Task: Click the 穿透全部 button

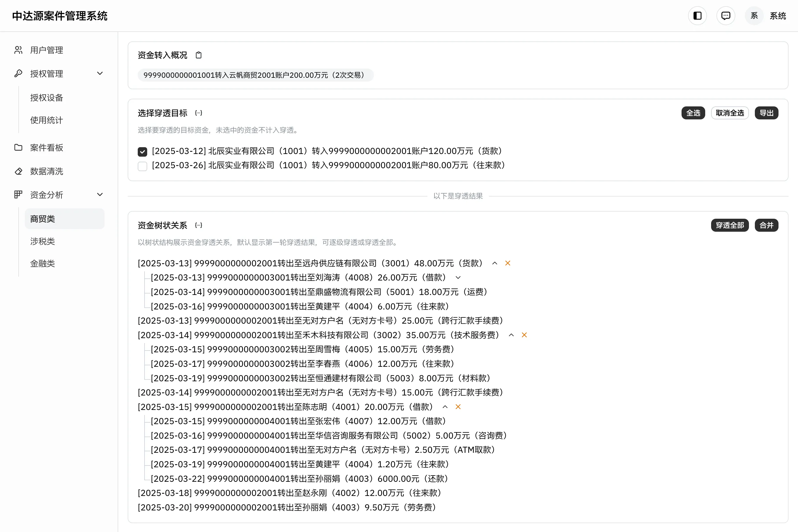Action: (x=730, y=225)
